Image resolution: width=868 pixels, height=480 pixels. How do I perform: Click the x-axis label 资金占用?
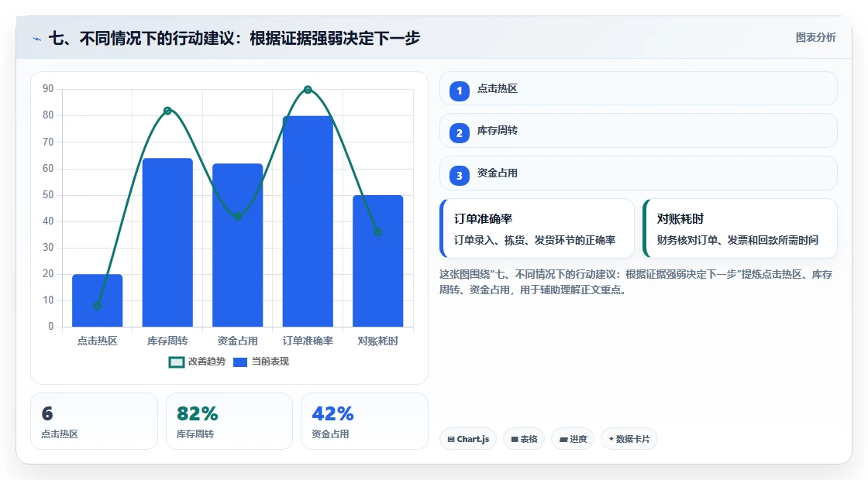[x=237, y=341]
